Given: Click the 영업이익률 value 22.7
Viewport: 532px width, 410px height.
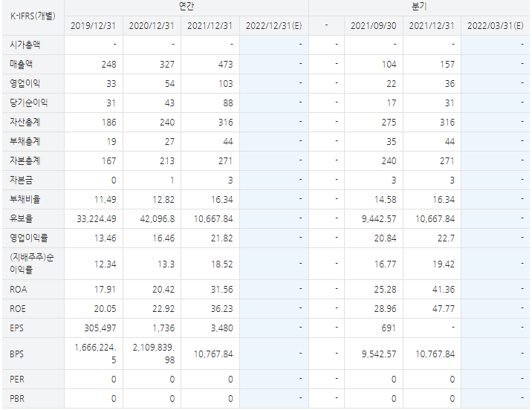Looking at the screenshot, I should click(x=446, y=238).
